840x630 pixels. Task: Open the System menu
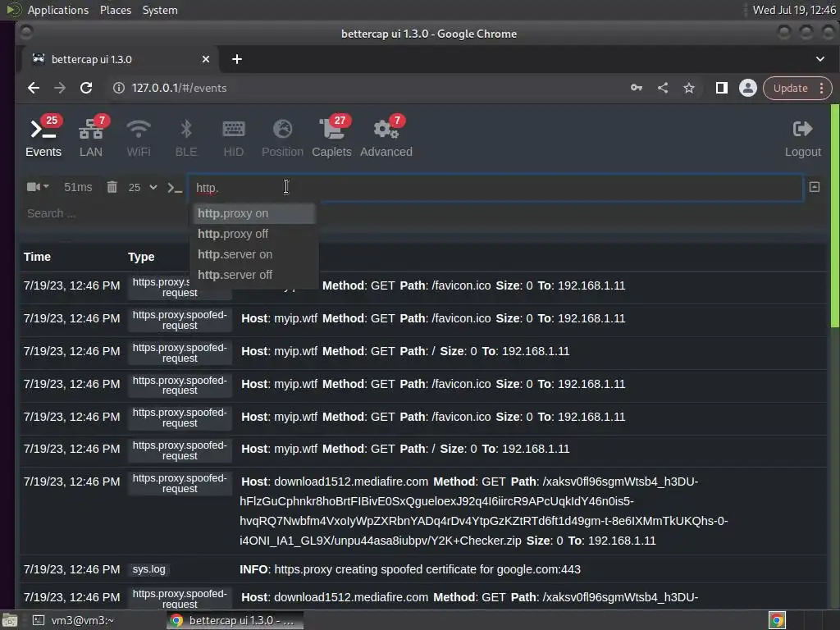pyautogui.click(x=160, y=10)
